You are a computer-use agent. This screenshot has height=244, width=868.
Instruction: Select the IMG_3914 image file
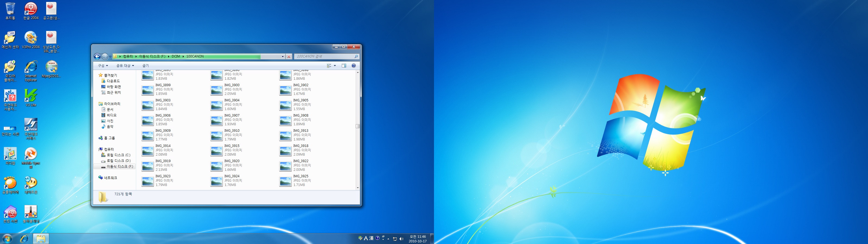click(157, 150)
